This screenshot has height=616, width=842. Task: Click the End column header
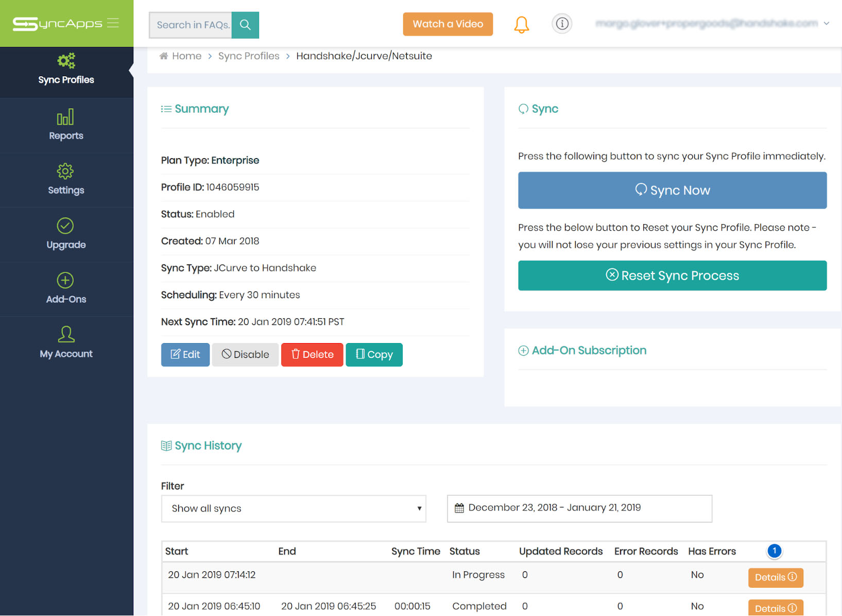(x=287, y=551)
